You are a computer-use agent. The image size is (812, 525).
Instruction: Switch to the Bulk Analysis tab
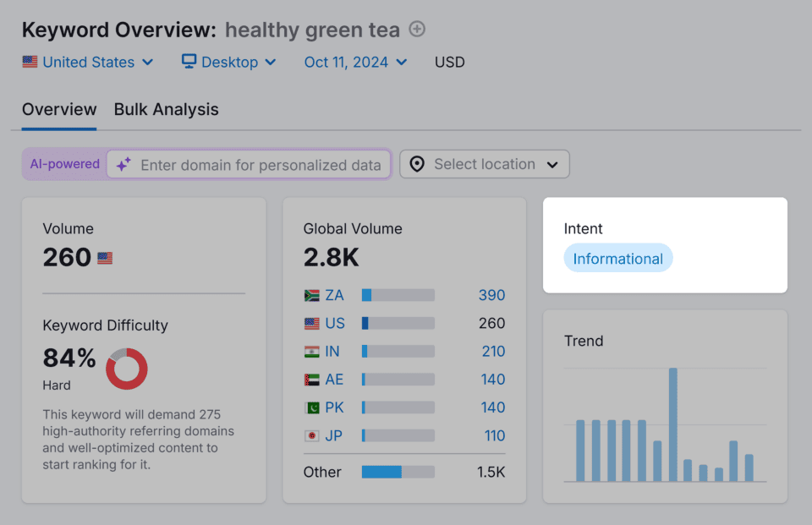coord(166,109)
